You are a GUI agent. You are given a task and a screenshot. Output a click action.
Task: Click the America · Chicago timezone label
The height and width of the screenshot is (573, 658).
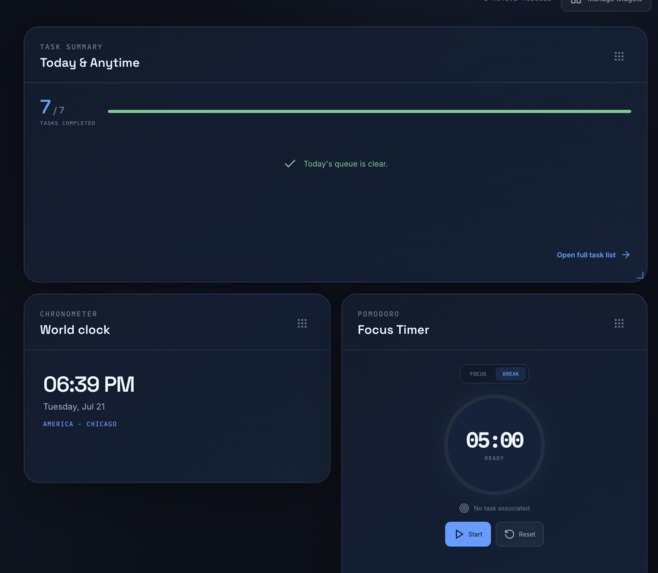80,424
